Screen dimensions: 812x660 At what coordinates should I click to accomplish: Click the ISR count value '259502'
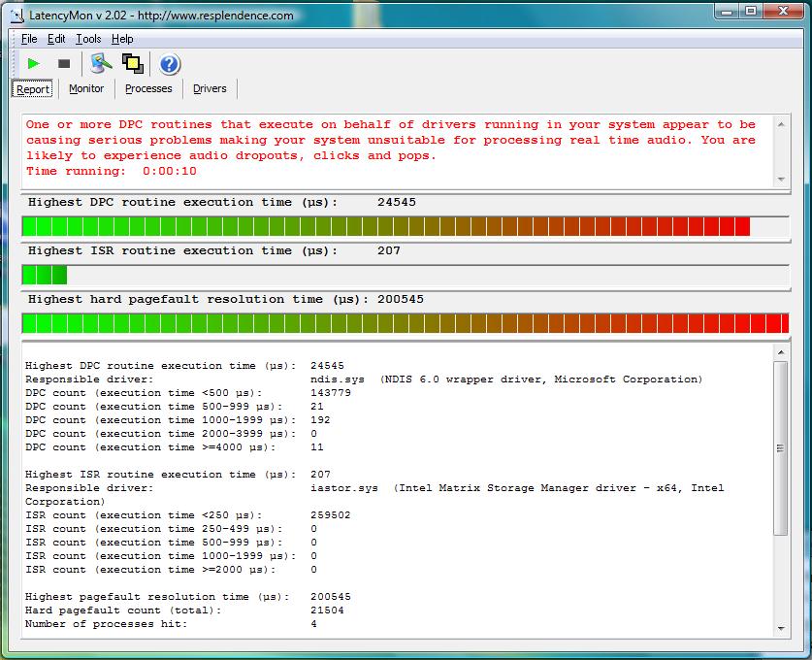point(331,515)
